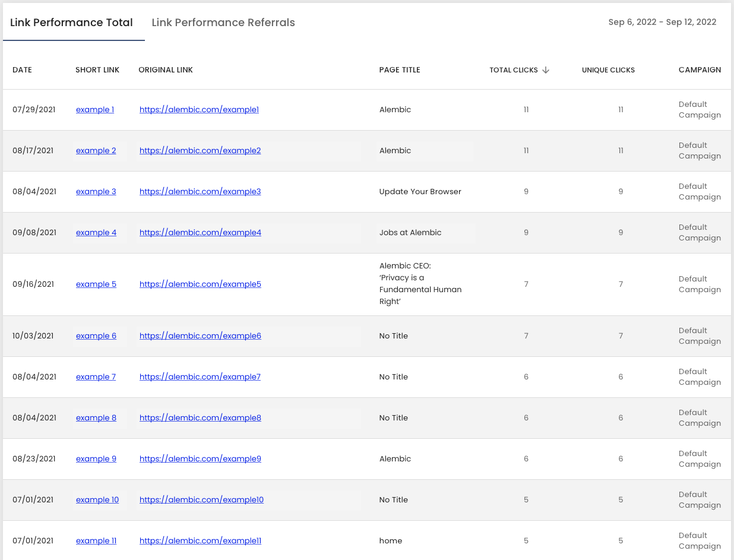Image resolution: width=734 pixels, height=560 pixels.
Task: Click the alembic.com/example10 original link
Action: point(201,500)
